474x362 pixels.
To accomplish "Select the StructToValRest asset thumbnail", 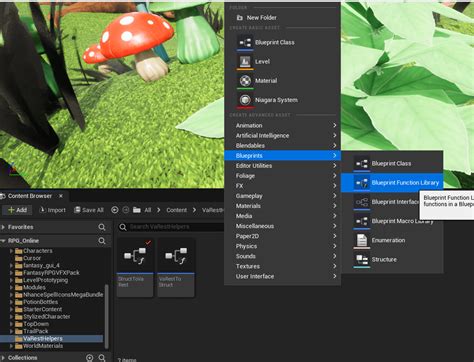I will [x=135, y=267].
